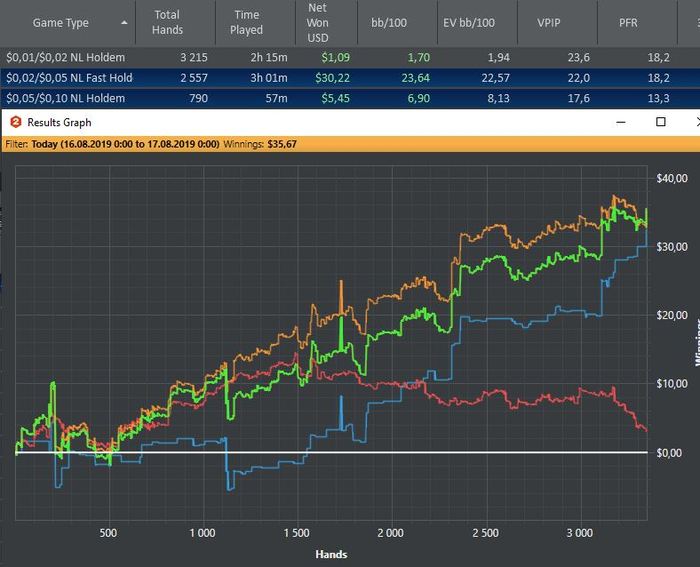This screenshot has width=700, height=567.
Task: Click the $1,09 net won value
Action: coord(336,58)
